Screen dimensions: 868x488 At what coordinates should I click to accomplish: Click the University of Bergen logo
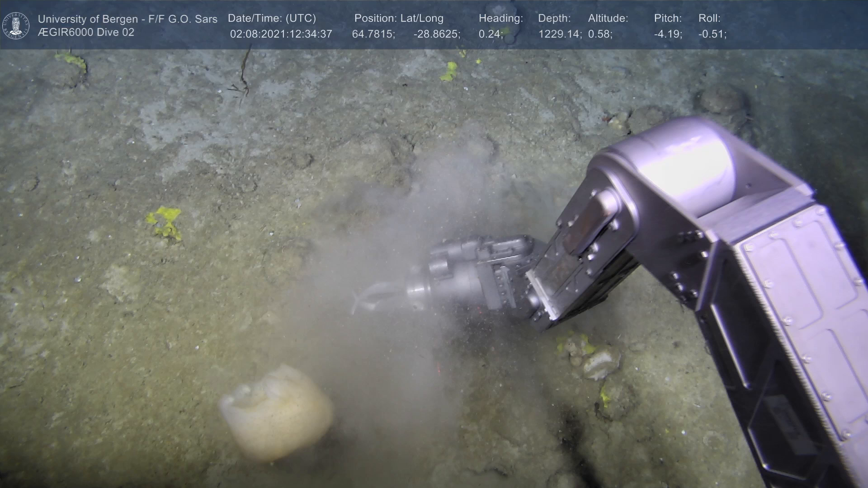pyautogui.click(x=16, y=25)
